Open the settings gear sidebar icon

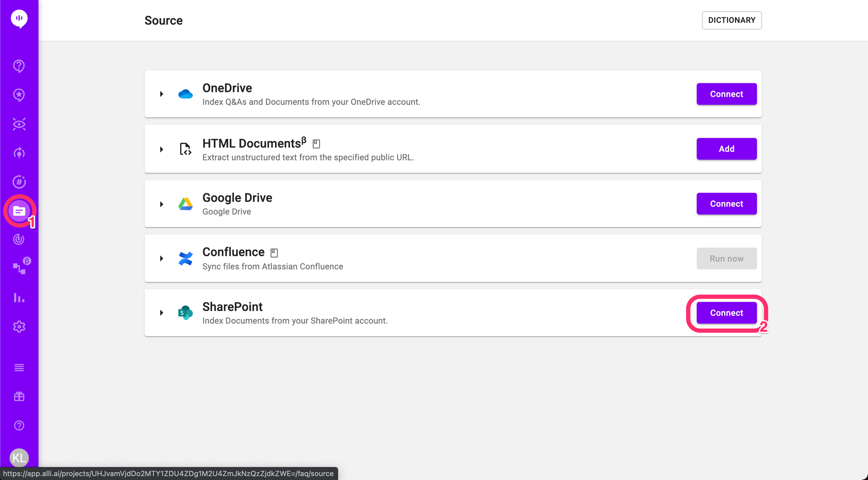coord(19,327)
